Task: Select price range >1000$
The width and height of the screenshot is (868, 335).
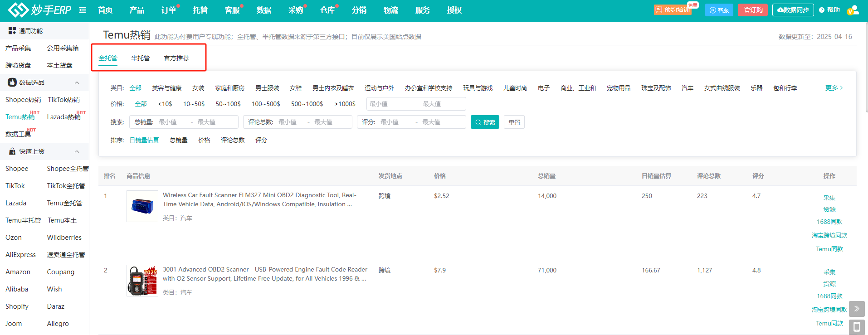Action: click(345, 104)
